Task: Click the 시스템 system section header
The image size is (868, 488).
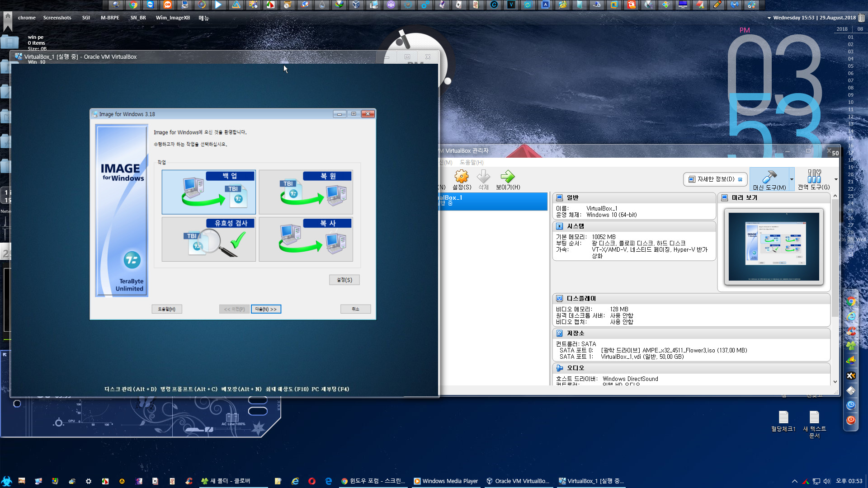Action: pyautogui.click(x=634, y=226)
